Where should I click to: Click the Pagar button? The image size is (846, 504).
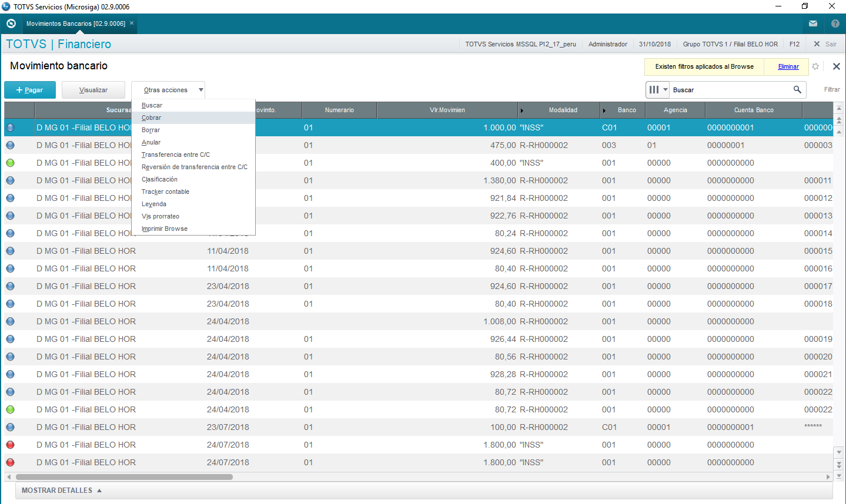[x=30, y=90]
